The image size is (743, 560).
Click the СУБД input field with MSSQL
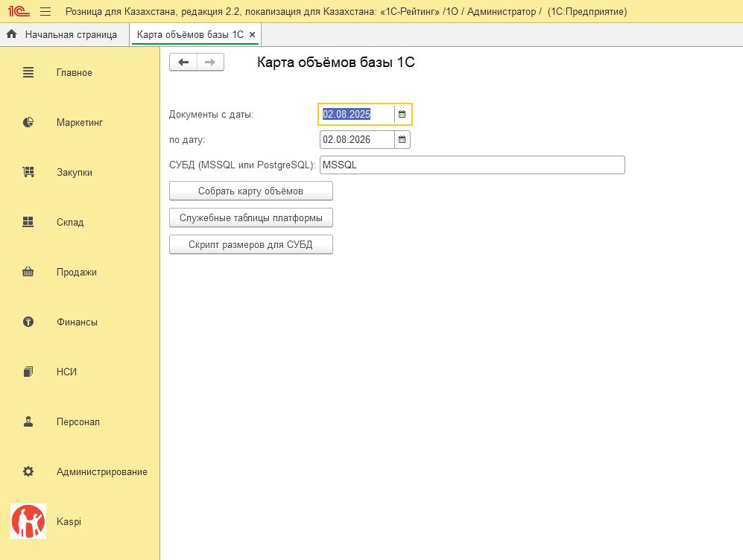472,165
